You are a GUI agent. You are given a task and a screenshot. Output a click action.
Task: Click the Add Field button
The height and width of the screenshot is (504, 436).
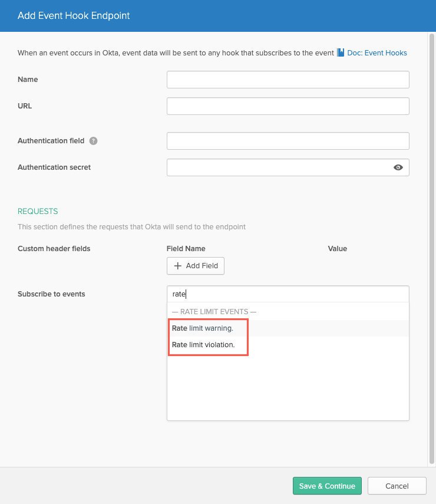pos(196,266)
